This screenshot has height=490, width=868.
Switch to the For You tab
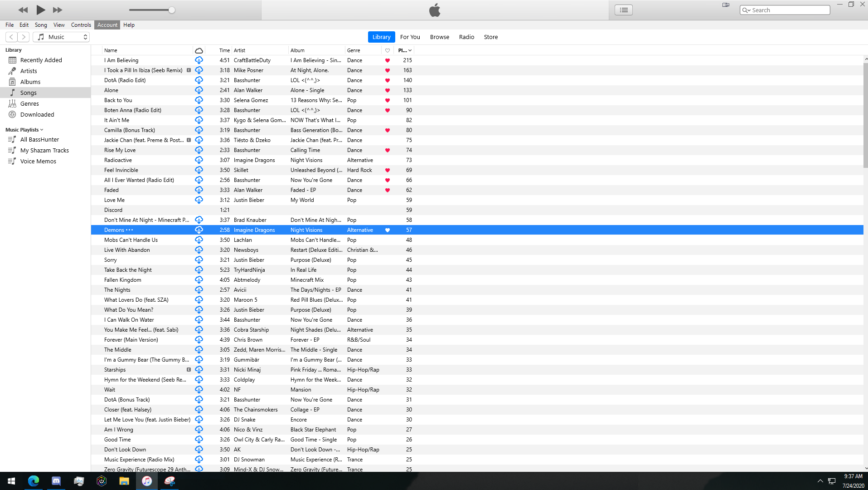tap(410, 37)
